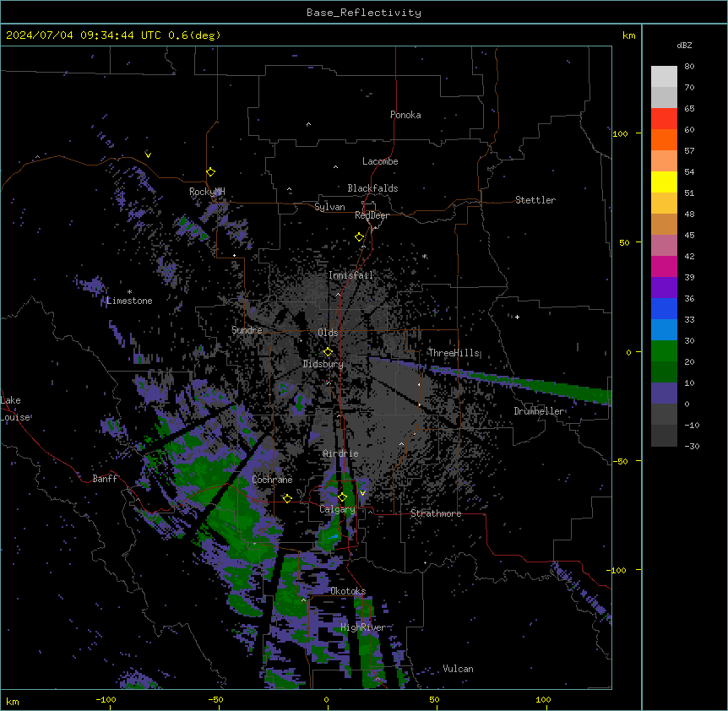Screen dimensions: 728x711
Task: Click the bright yellow 51-54 dBZ swatch
Action: coord(664,182)
